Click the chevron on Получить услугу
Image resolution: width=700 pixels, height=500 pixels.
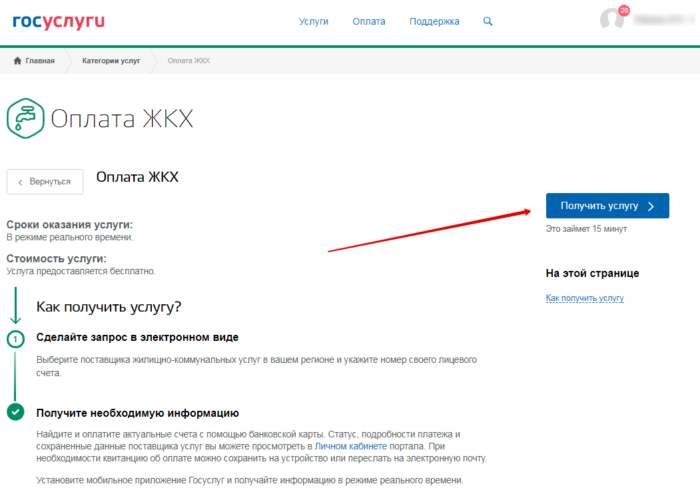pyautogui.click(x=651, y=206)
